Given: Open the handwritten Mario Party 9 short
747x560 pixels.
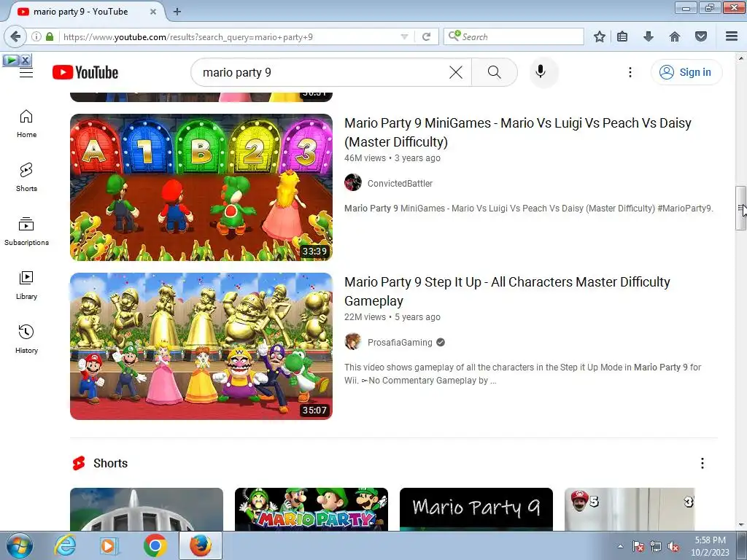Looking at the screenshot, I should click(476, 509).
